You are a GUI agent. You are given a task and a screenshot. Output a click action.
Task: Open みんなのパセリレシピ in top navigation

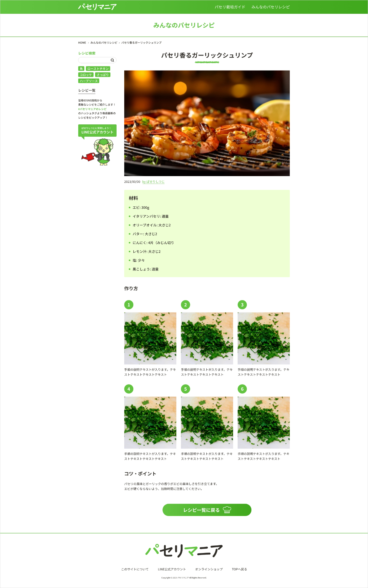pyautogui.click(x=271, y=7)
